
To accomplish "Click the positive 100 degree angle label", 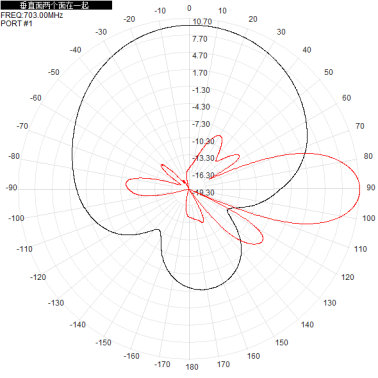I will coord(369,218).
